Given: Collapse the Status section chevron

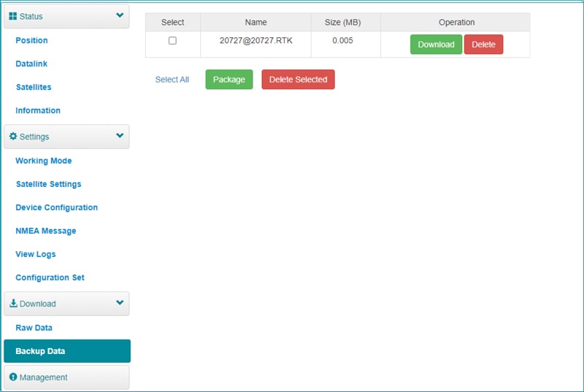Looking at the screenshot, I should (x=120, y=15).
